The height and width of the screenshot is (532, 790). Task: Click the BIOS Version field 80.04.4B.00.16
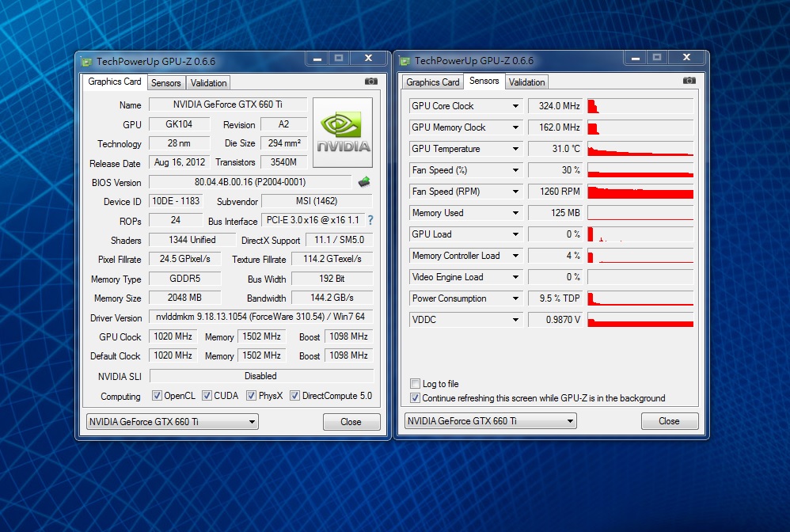pos(250,182)
